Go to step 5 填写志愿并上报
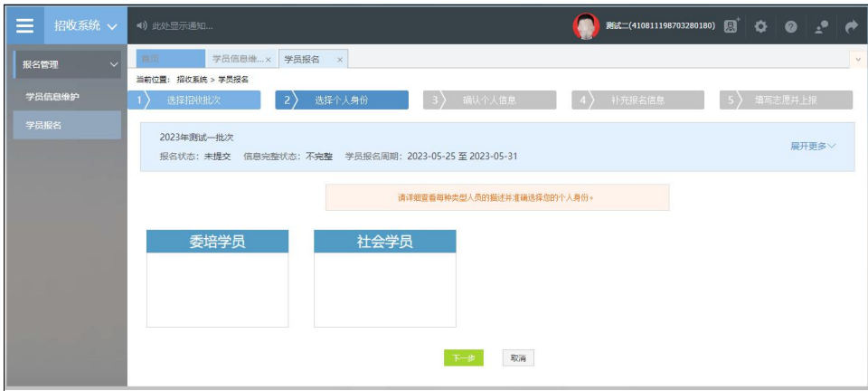868x391 pixels. pos(787,100)
